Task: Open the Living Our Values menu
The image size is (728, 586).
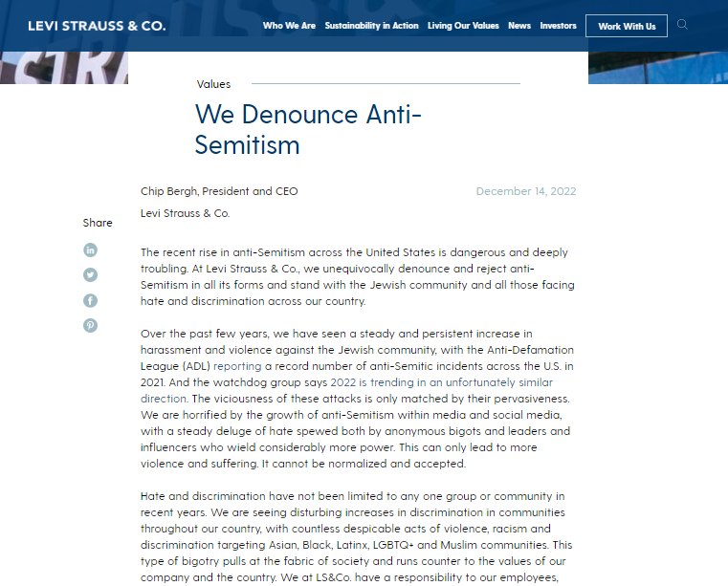Action: pos(463,26)
